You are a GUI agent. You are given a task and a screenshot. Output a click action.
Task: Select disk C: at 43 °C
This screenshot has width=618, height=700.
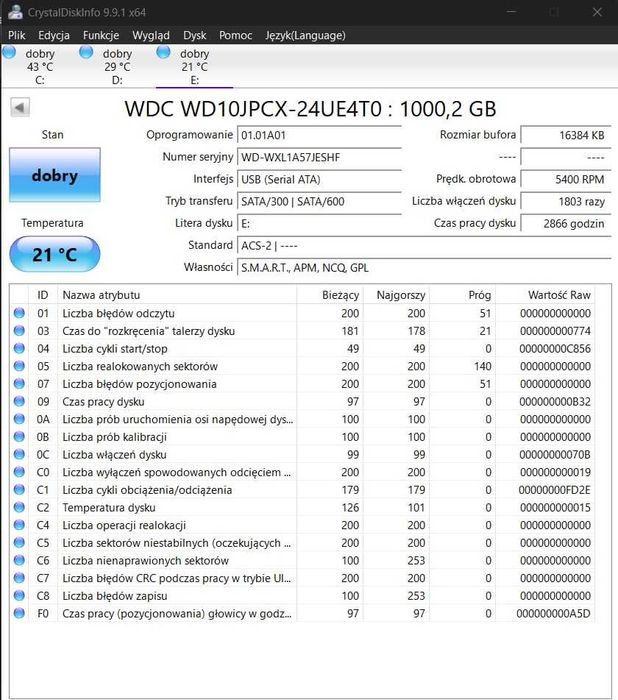tap(40, 67)
